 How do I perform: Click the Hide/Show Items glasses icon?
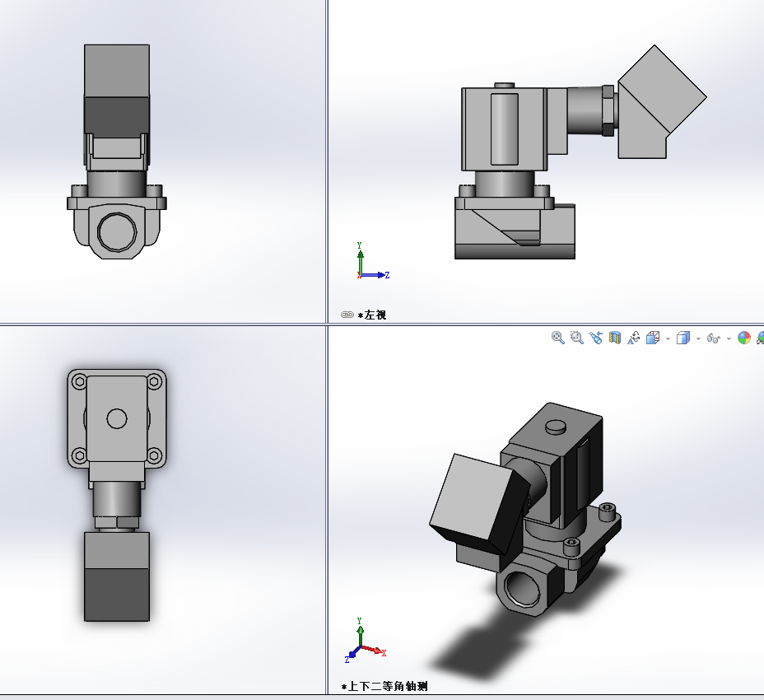click(713, 338)
